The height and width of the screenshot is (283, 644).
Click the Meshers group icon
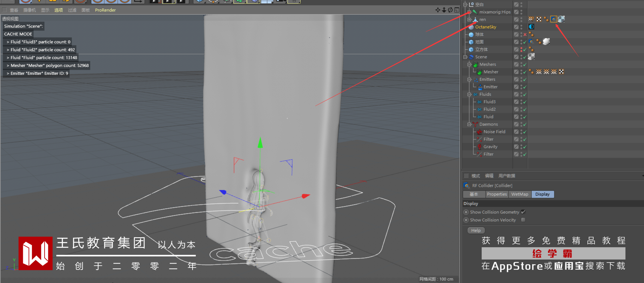475,64
